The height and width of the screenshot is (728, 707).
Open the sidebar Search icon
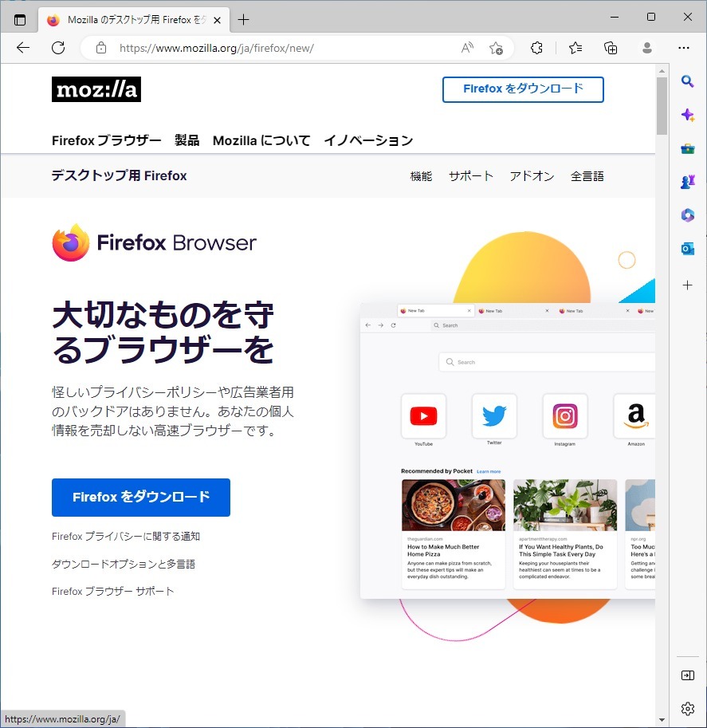click(x=688, y=81)
